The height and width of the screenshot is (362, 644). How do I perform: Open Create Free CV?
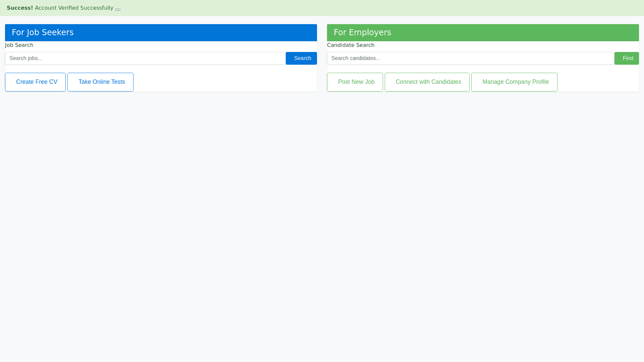point(35,82)
